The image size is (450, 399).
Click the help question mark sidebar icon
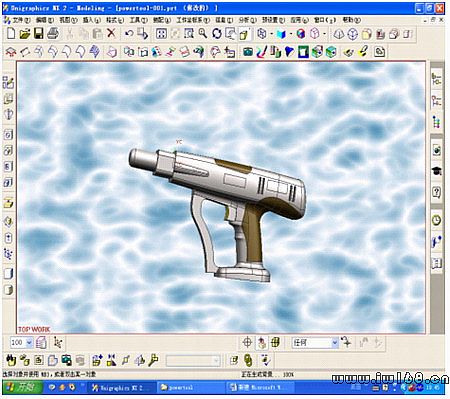click(x=437, y=192)
